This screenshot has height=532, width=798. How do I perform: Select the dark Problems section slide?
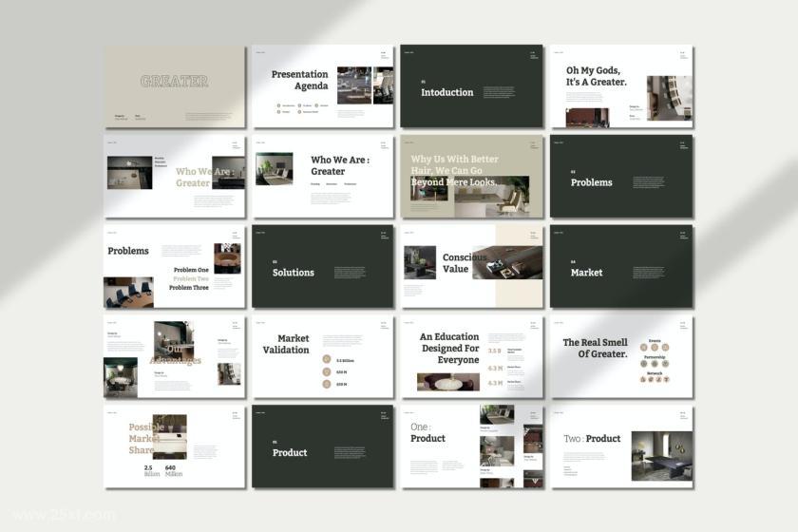point(621,177)
